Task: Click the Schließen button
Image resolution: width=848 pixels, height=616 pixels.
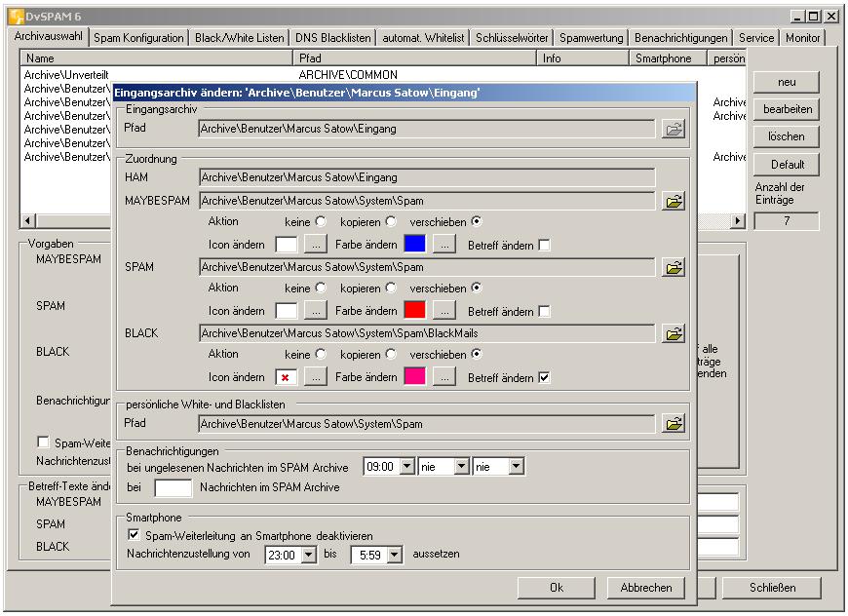Action: tap(772, 588)
